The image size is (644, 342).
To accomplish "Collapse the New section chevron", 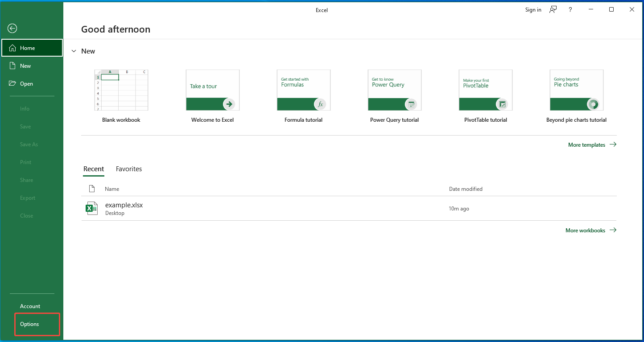I will point(74,51).
